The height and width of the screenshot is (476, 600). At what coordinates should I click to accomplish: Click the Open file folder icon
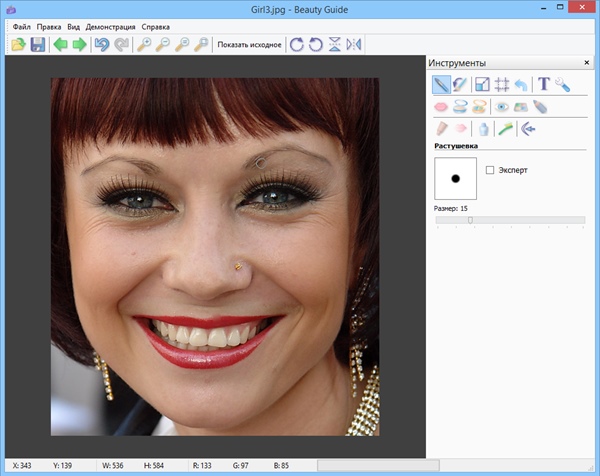click(19, 45)
